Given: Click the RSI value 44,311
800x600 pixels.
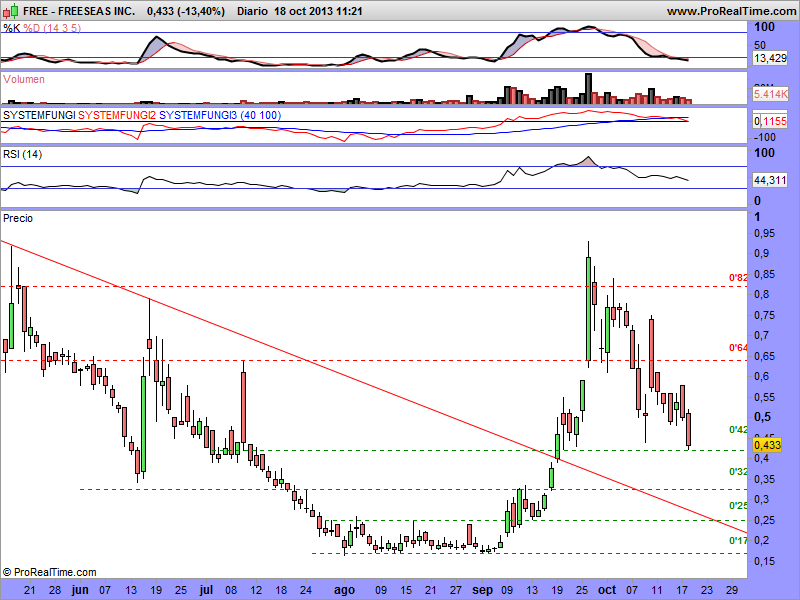Looking at the screenshot, I should tap(770, 180).
